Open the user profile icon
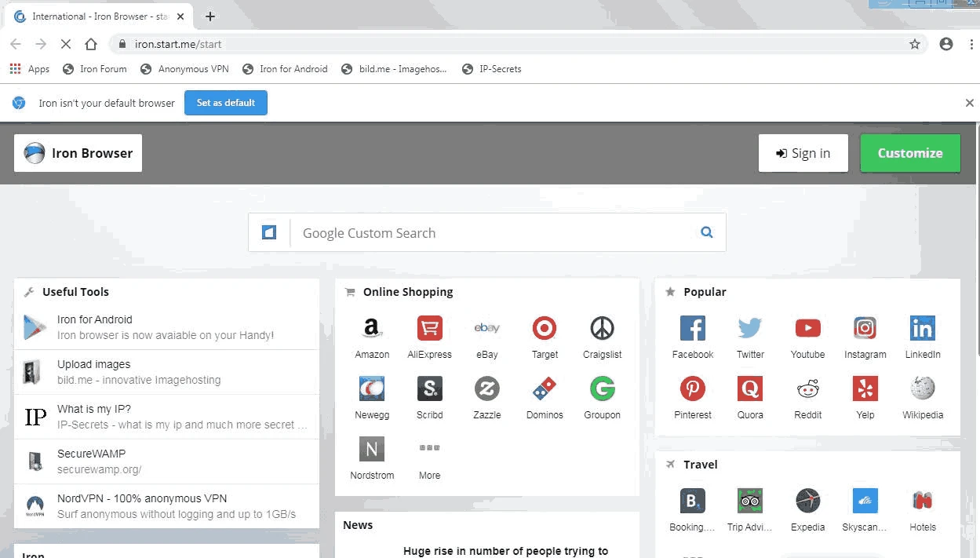Image resolution: width=980 pixels, height=558 pixels. click(946, 44)
